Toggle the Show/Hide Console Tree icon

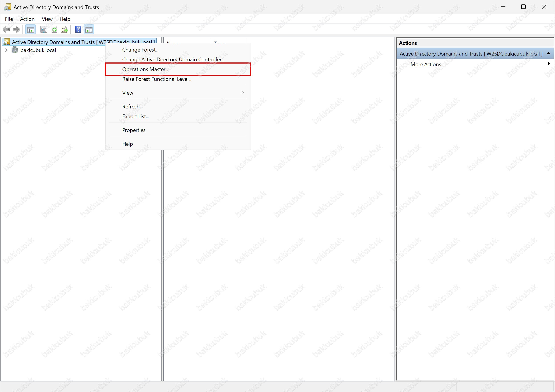[x=30, y=30]
